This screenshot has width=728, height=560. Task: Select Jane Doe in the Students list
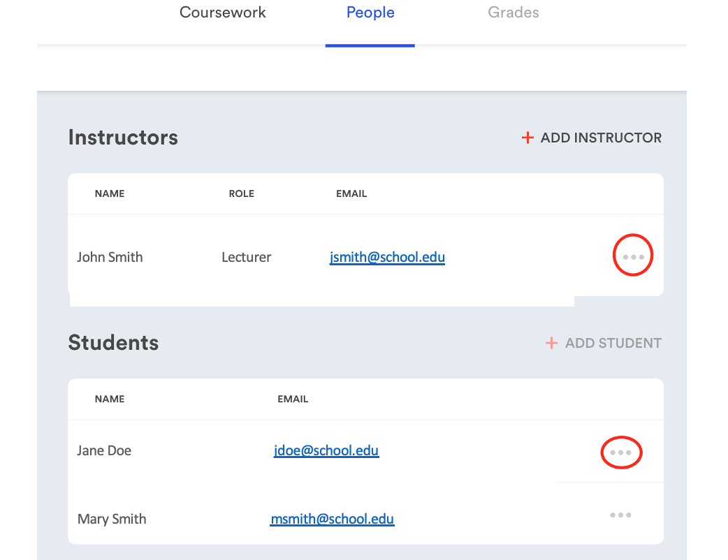point(104,450)
